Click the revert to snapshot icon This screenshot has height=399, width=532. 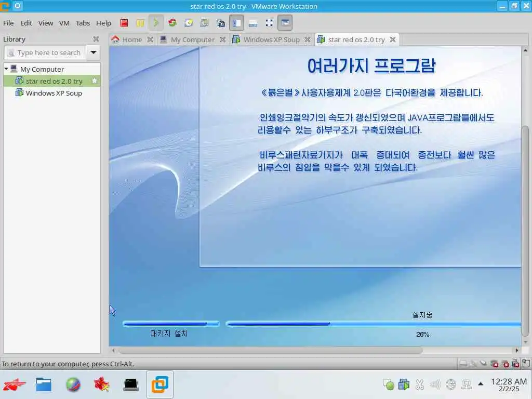[x=205, y=23]
